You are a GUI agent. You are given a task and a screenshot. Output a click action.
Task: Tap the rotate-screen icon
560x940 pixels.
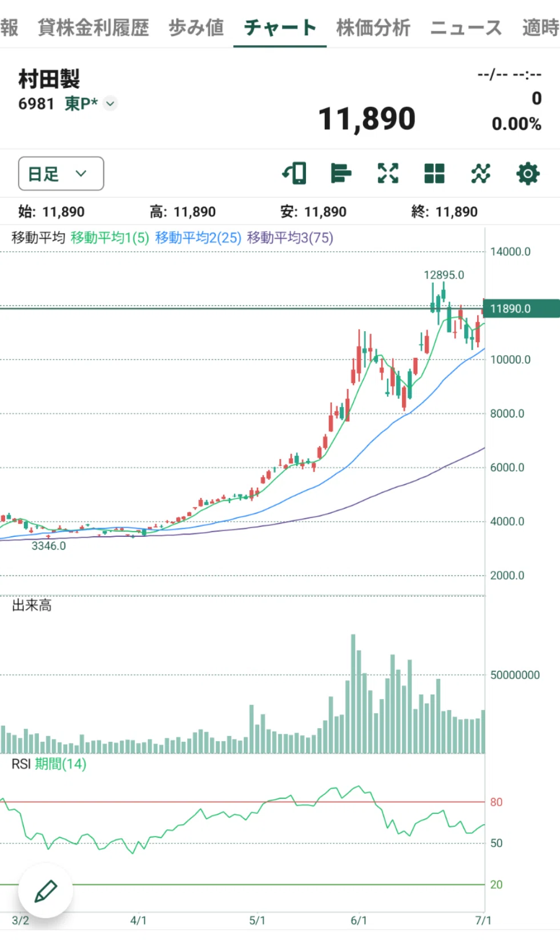pos(295,173)
